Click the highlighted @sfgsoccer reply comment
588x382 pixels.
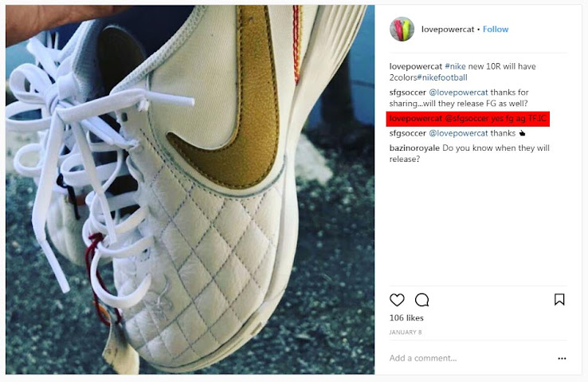[468, 119]
